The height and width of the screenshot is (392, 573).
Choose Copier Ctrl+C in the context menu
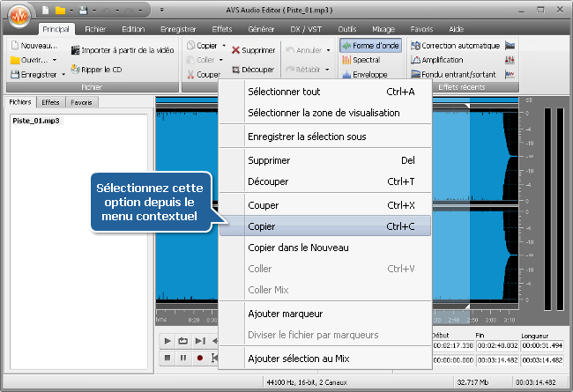pyautogui.click(x=325, y=226)
